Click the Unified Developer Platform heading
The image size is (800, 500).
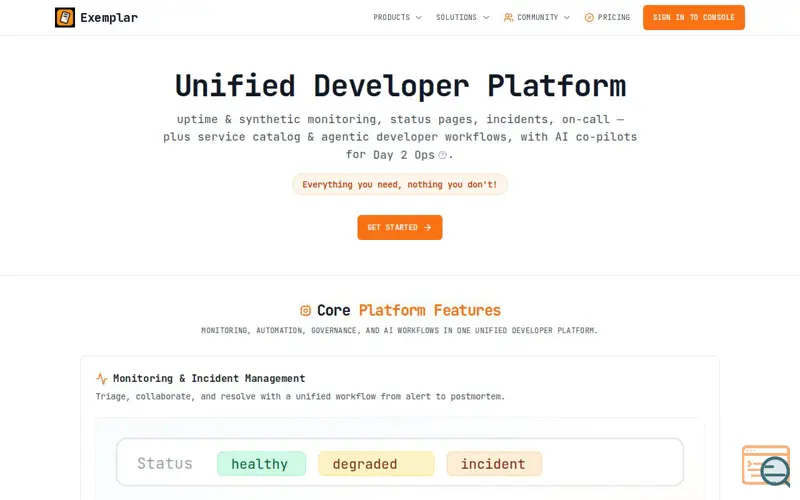401,85
